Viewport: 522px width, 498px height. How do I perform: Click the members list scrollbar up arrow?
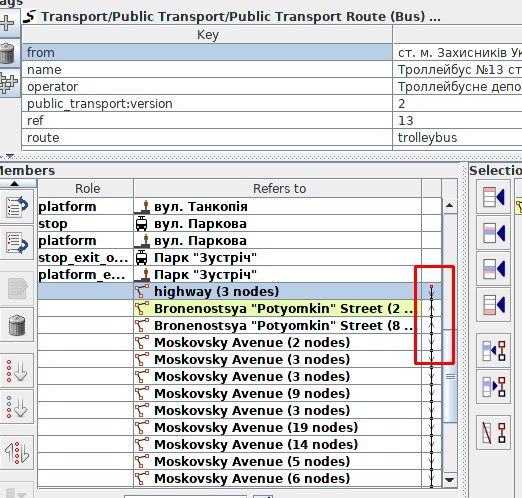(x=450, y=205)
